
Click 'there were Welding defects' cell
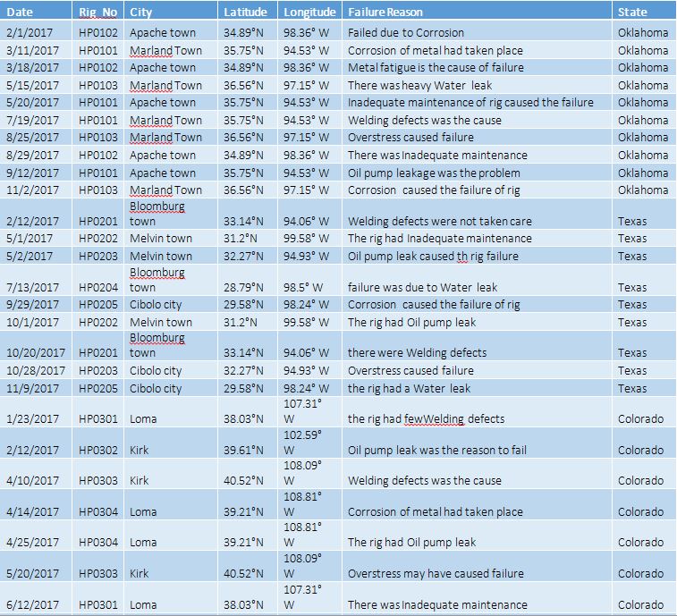(x=477, y=346)
